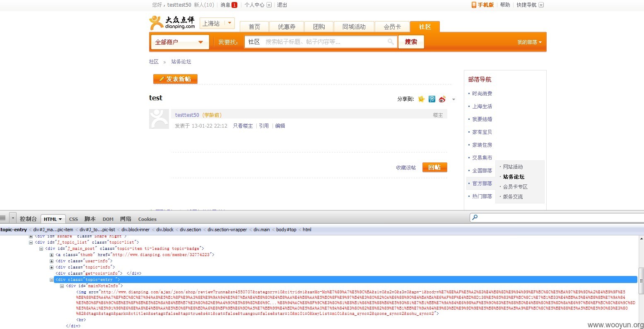This screenshot has width=644, height=329.
Task: Select the 会员卡 tab
Action: pyautogui.click(x=392, y=27)
